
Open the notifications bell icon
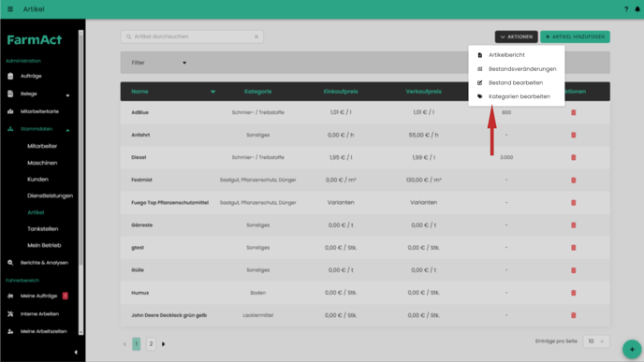[637, 9]
